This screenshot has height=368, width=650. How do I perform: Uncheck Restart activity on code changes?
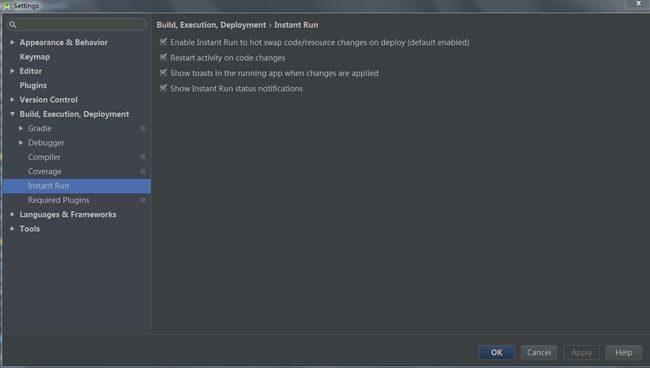[x=163, y=57]
